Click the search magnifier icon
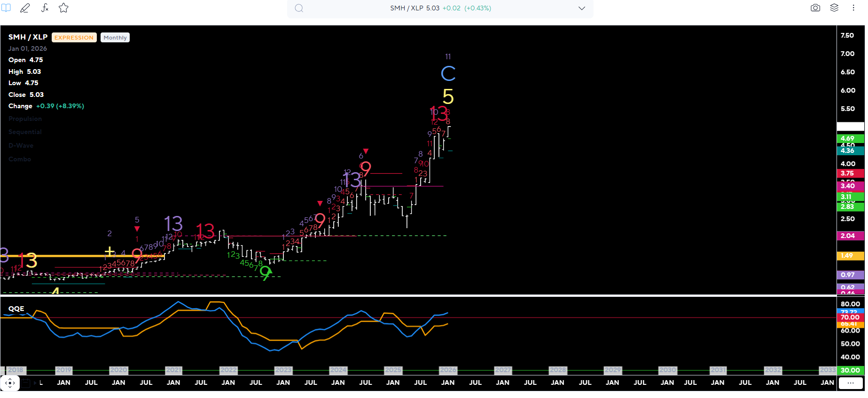The image size is (868, 398). [299, 8]
